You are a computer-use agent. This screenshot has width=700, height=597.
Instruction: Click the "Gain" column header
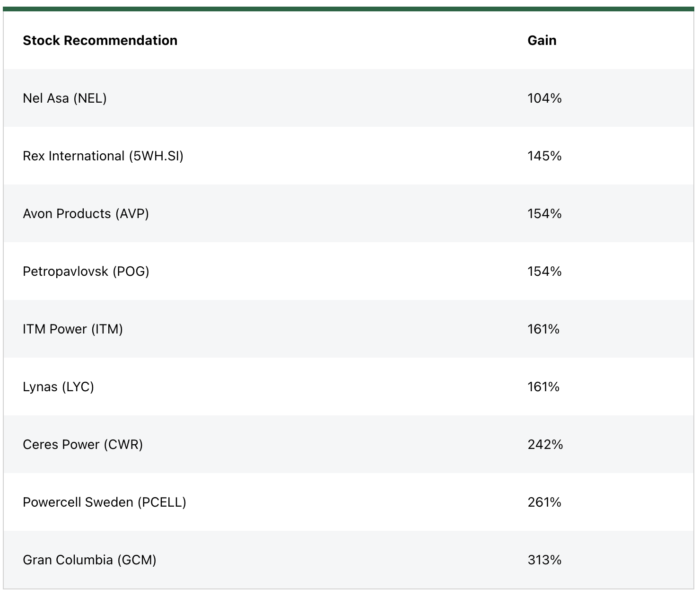(x=542, y=41)
